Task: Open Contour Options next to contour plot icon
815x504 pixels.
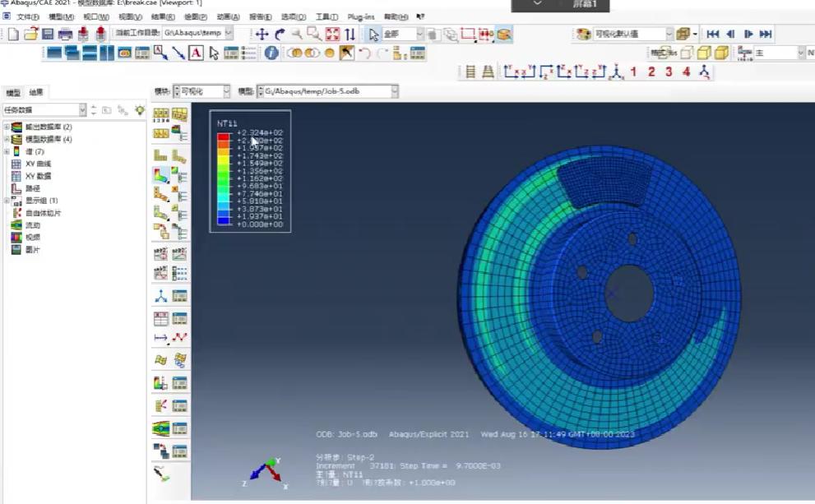Action: point(179,174)
